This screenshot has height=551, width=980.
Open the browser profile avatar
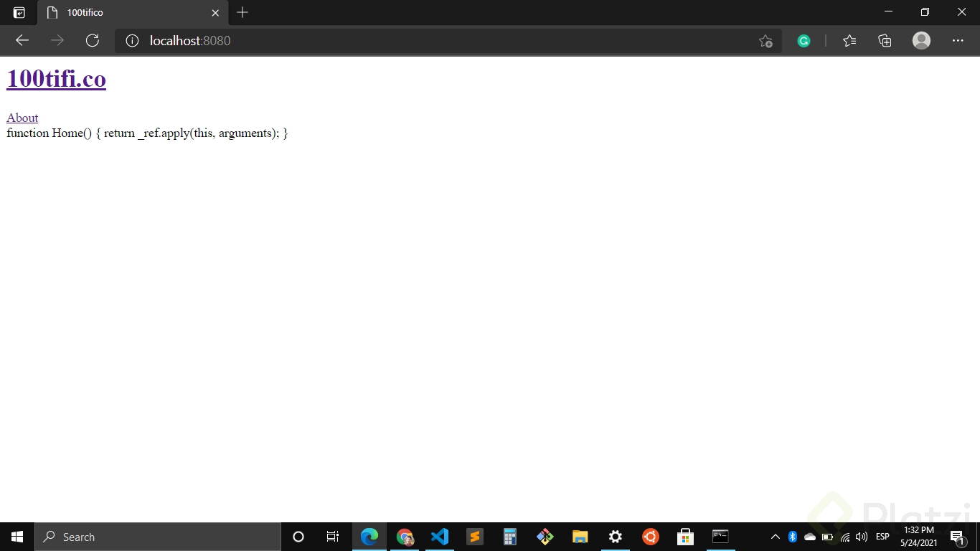point(921,41)
